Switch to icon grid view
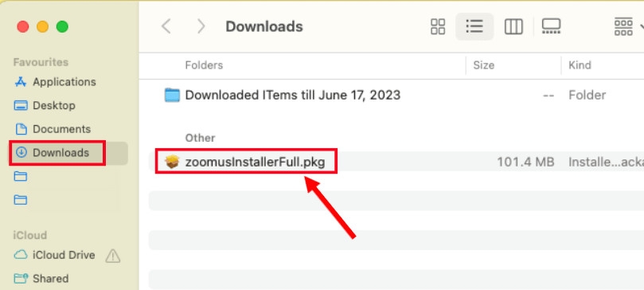The image size is (644, 290). pyautogui.click(x=438, y=27)
